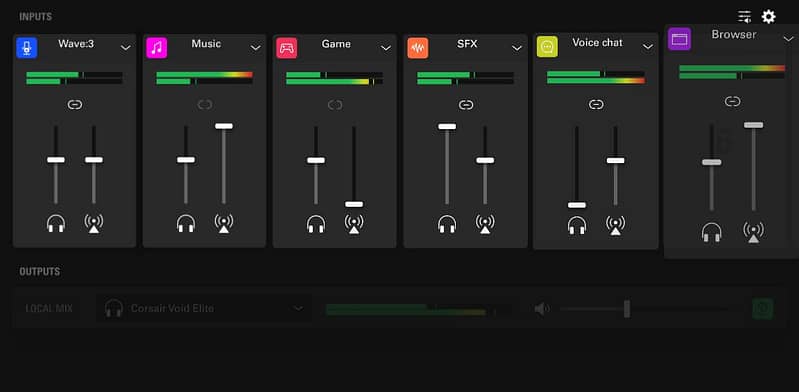
Task: Click the pink Music note icon
Action: point(157,48)
